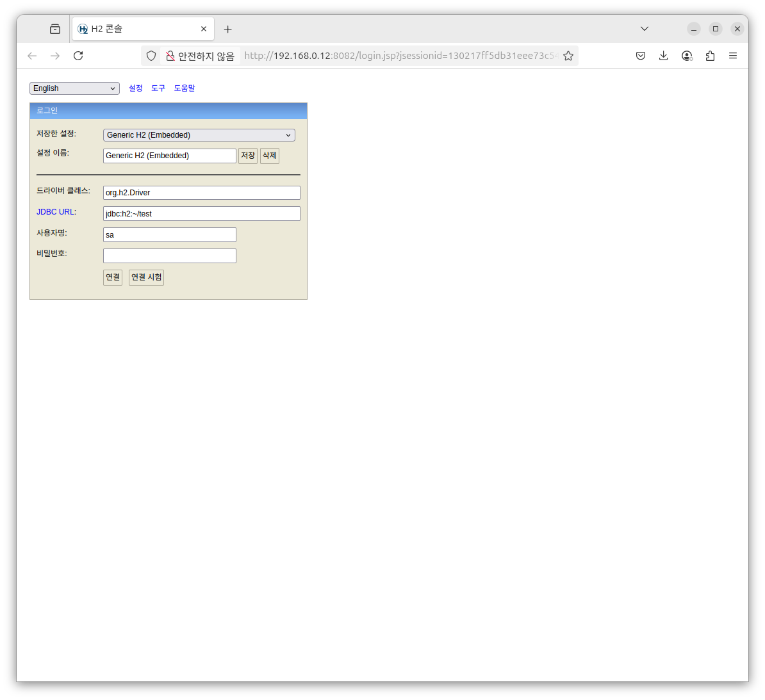Click the 드라이버 클래스 input field
765x700 pixels.
pos(201,193)
